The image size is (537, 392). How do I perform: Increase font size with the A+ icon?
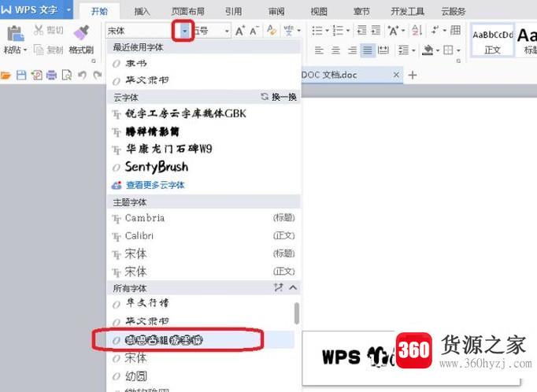[240, 31]
